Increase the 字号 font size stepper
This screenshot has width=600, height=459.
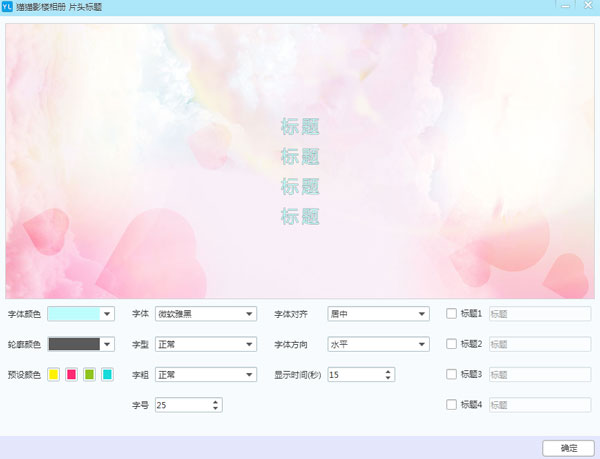click(216, 401)
